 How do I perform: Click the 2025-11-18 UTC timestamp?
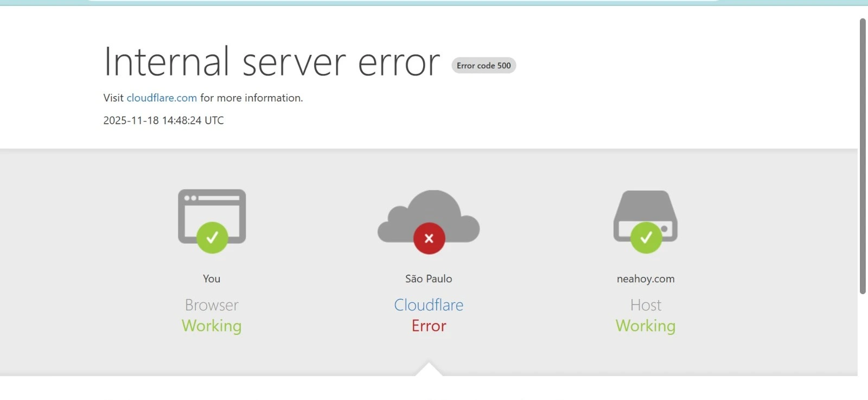[163, 120]
